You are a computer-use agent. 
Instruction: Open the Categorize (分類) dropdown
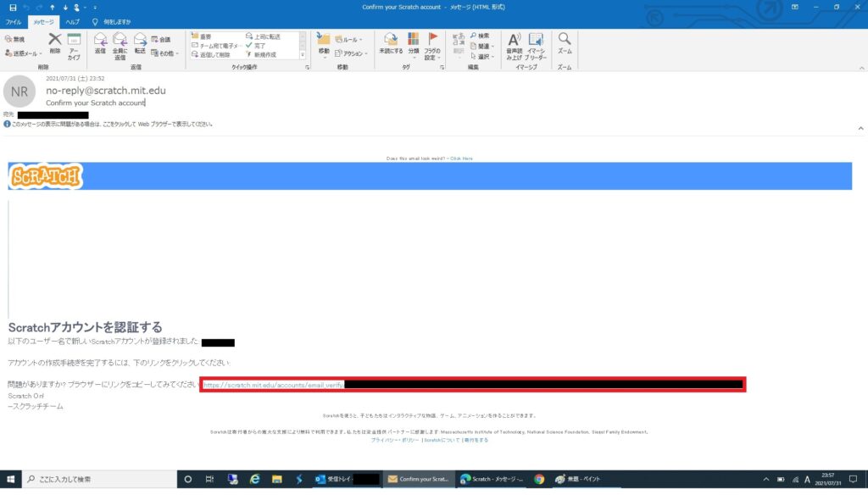414,46
